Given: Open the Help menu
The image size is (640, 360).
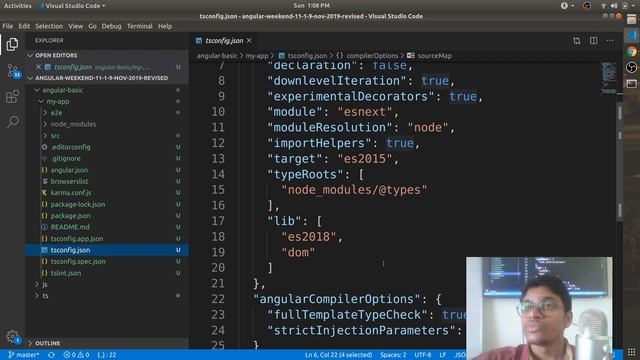Looking at the screenshot, I should [x=165, y=26].
